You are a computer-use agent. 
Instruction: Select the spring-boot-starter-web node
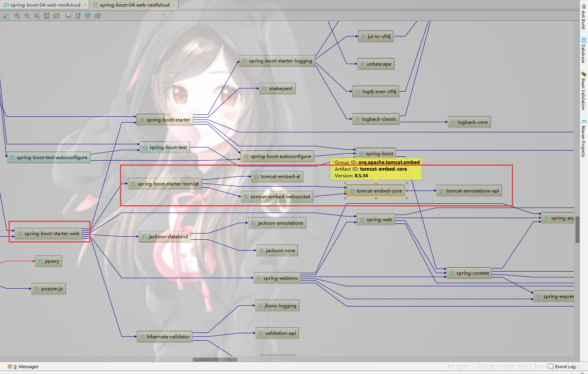(x=49, y=234)
